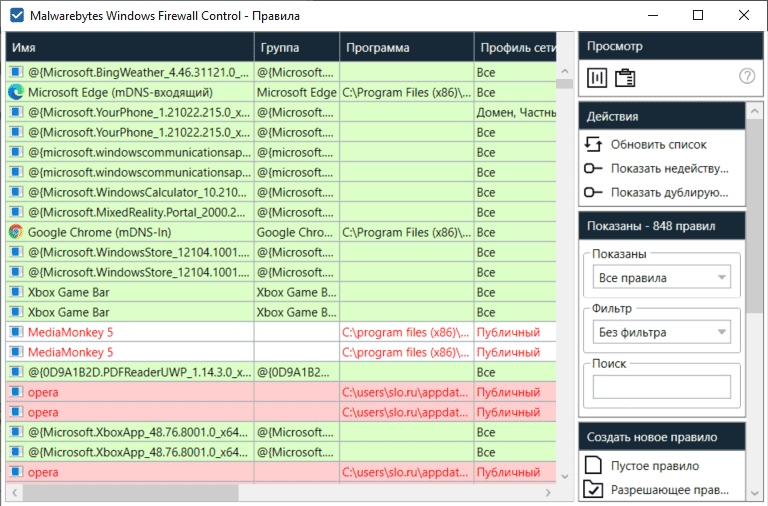Toggle Показать дублирующие switch

(593, 193)
